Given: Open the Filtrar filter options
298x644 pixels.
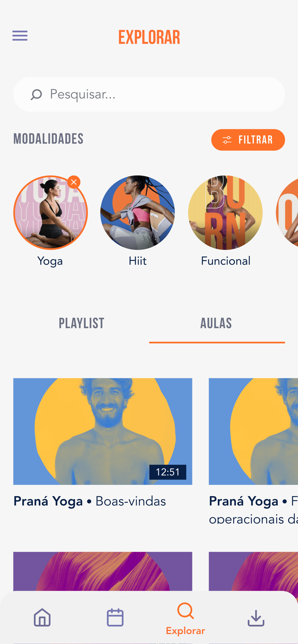Looking at the screenshot, I should (x=248, y=140).
